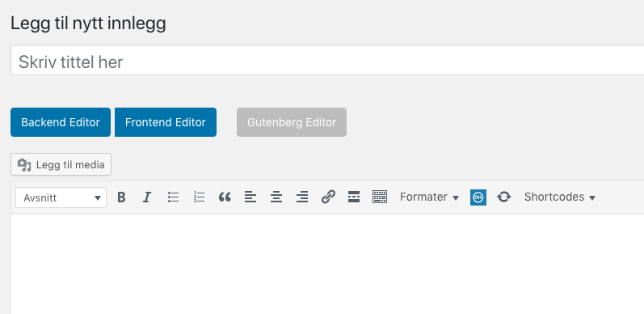Toggle bold formatting in the editor toolbar
Image resolution: width=644 pixels, height=314 pixels.
(121, 197)
